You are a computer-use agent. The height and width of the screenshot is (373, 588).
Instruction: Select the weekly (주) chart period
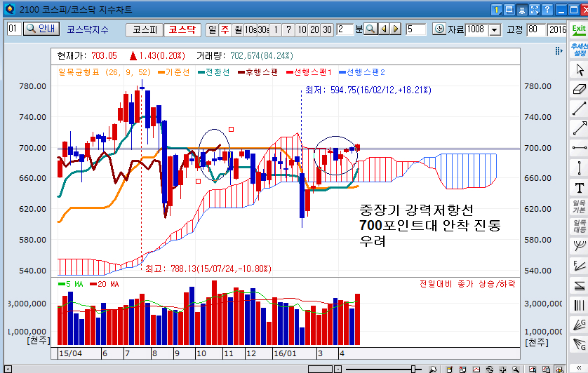pos(225,29)
